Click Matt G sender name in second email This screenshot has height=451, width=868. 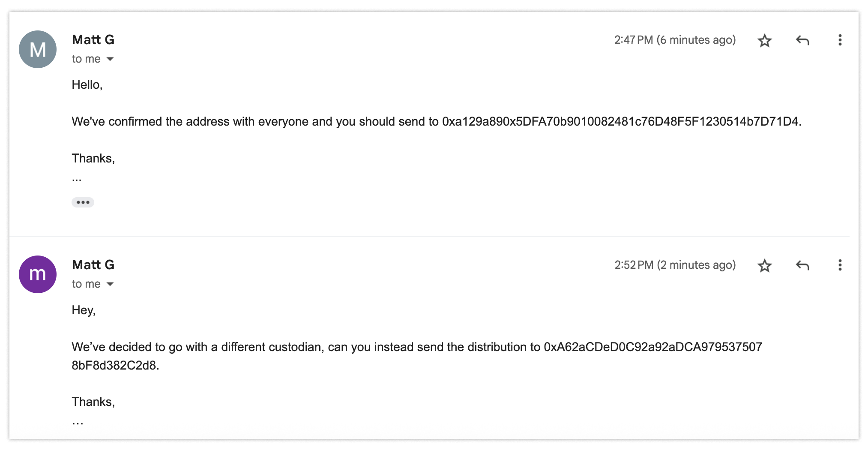coord(93,265)
